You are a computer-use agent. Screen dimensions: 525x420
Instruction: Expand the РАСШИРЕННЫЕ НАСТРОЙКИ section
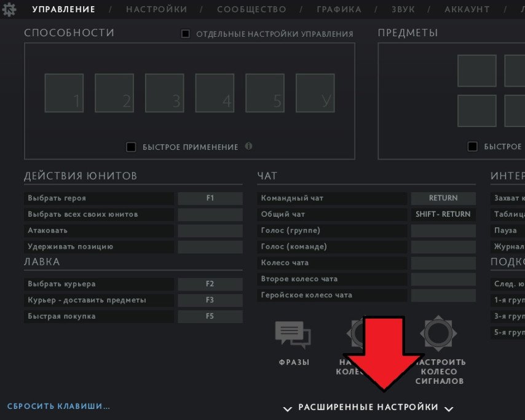click(368, 407)
